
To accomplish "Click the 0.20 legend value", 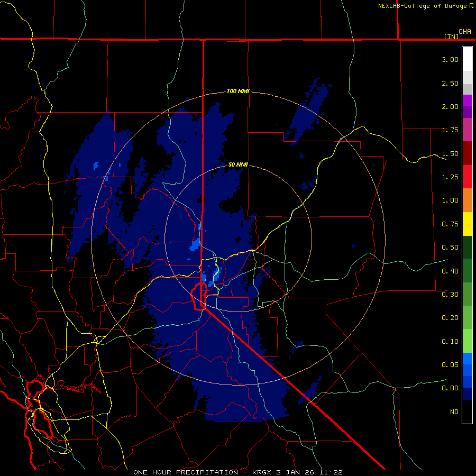I will coord(450,318).
